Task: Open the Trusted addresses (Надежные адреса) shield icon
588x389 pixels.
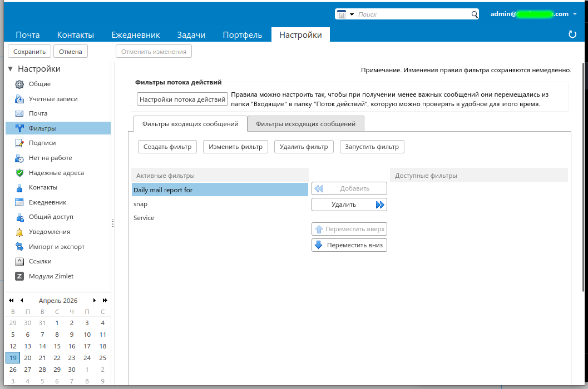Action: tap(19, 173)
